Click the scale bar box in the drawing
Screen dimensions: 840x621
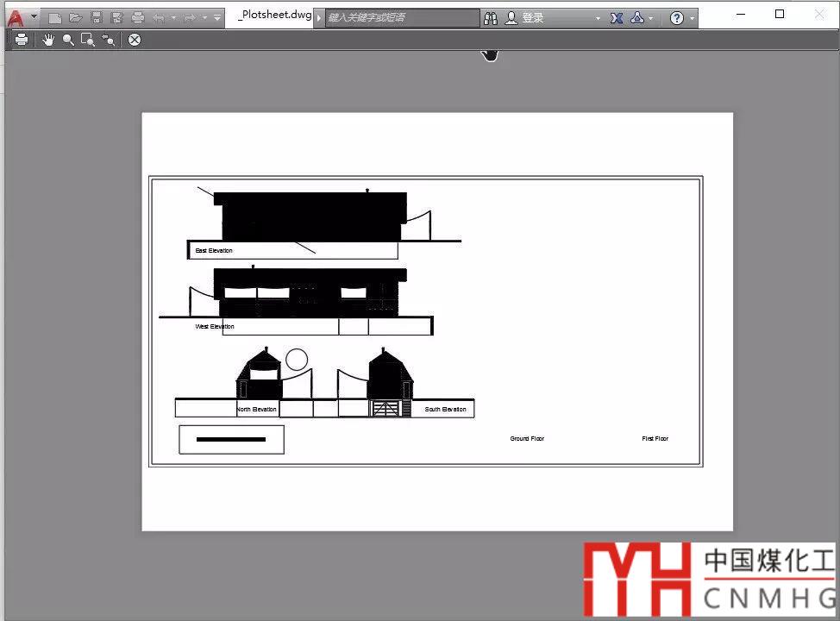[x=231, y=439]
